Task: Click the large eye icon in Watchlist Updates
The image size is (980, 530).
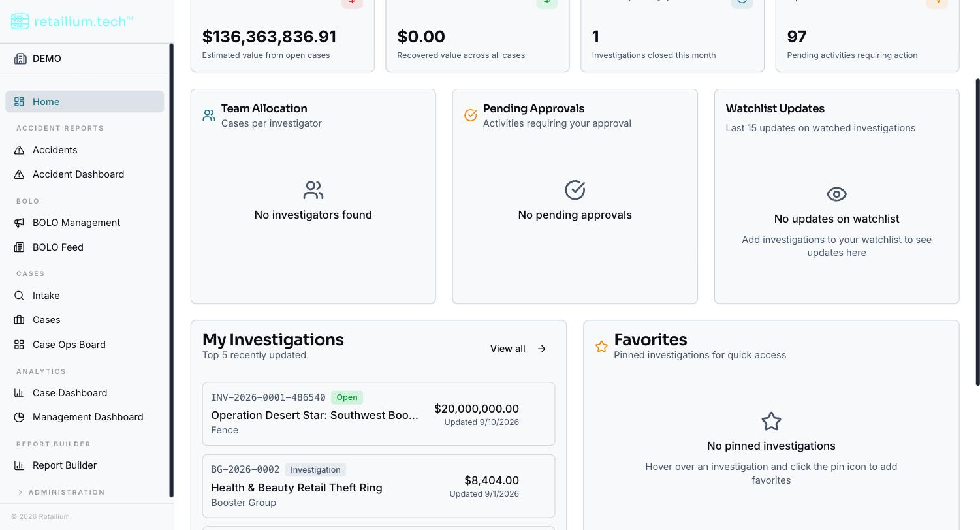Action: (836, 194)
